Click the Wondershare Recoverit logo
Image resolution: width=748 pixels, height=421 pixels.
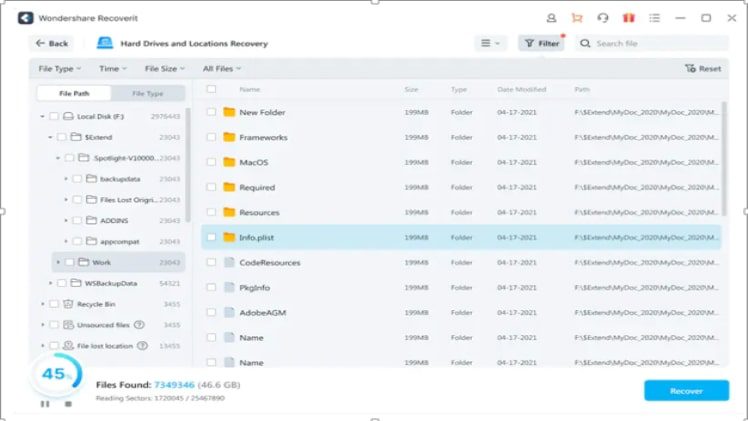pyautogui.click(x=26, y=18)
